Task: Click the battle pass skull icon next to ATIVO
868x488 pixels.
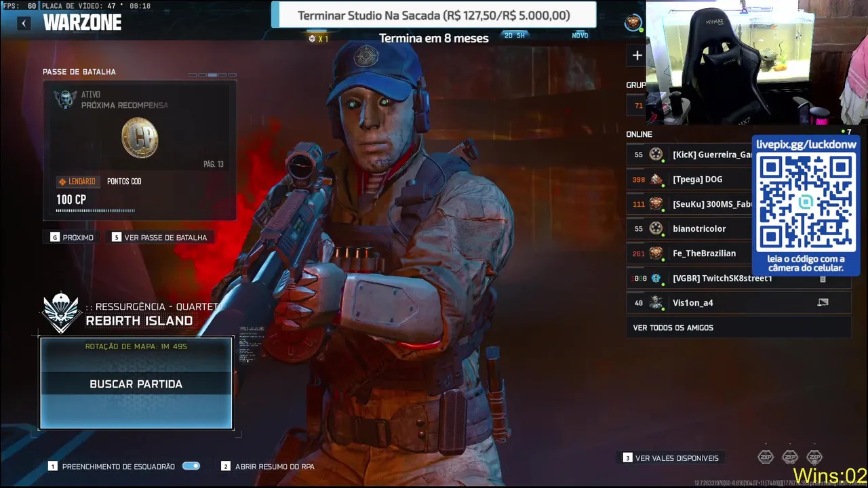Action: point(65,100)
